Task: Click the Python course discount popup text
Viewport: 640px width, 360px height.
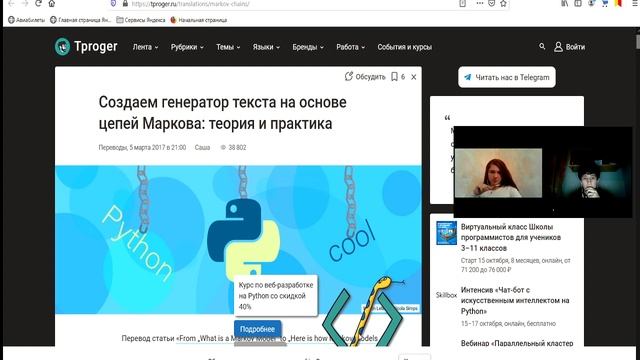Action: [x=276, y=296]
